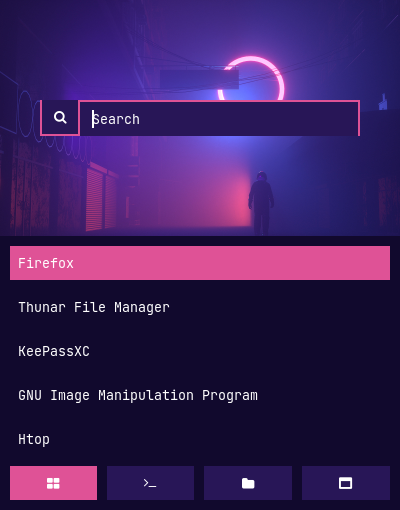Screen dimensions: 400x510
Task: Switch to the terminal run mode
Action: pos(150,483)
